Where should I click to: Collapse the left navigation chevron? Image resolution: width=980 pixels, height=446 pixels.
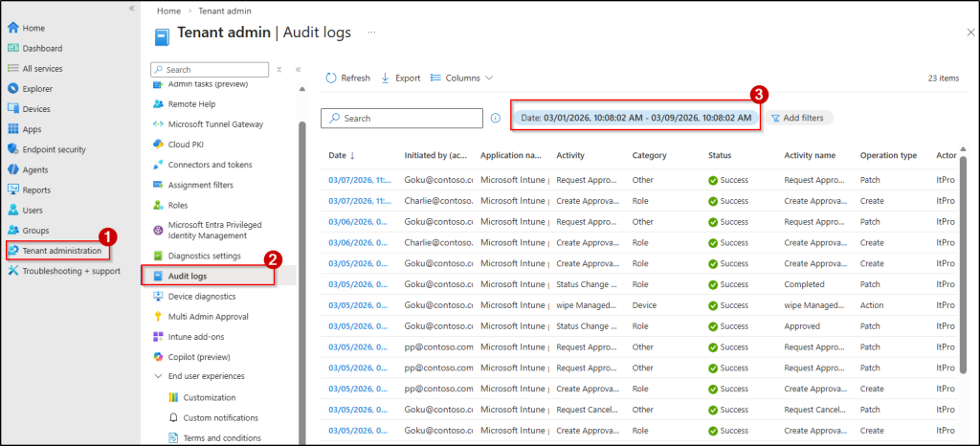coord(131,8)
